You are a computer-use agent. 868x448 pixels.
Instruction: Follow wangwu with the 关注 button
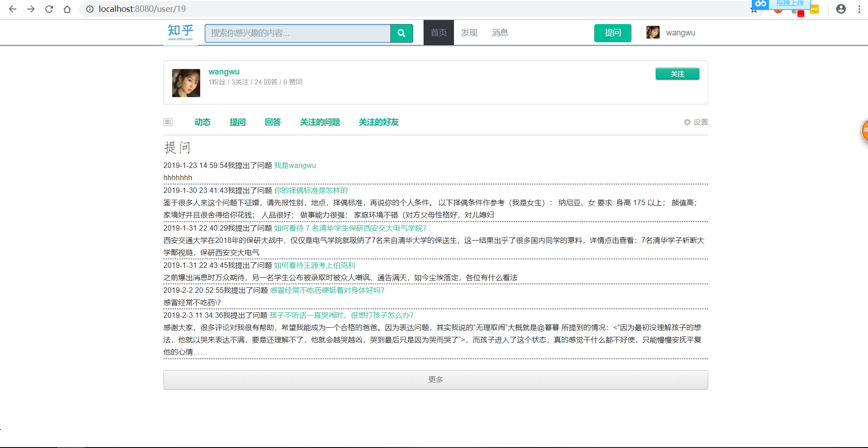coord(677,74)
